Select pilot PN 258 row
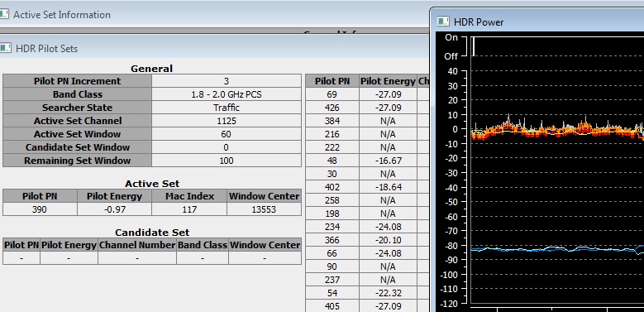 367,200
